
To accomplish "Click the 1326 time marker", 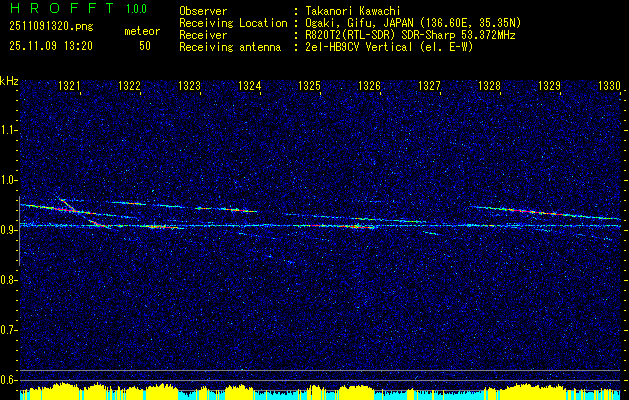I will (369, 86).
